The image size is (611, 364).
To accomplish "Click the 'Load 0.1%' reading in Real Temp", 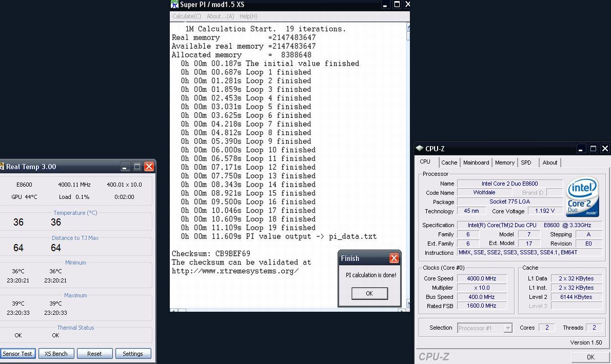I will (x=74, y=196).
